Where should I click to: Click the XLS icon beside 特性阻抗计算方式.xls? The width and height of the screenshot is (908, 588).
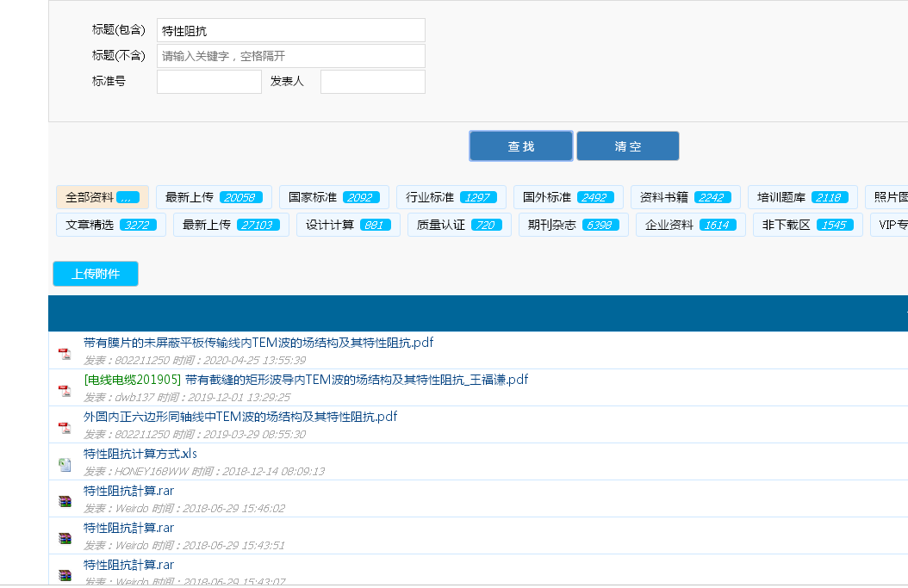65,465
